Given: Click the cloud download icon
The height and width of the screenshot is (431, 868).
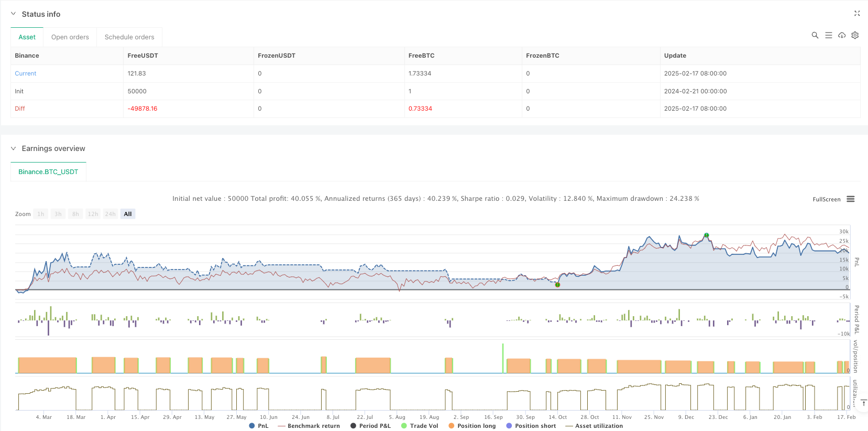Looking at the screenshot, I should point(842,35).
